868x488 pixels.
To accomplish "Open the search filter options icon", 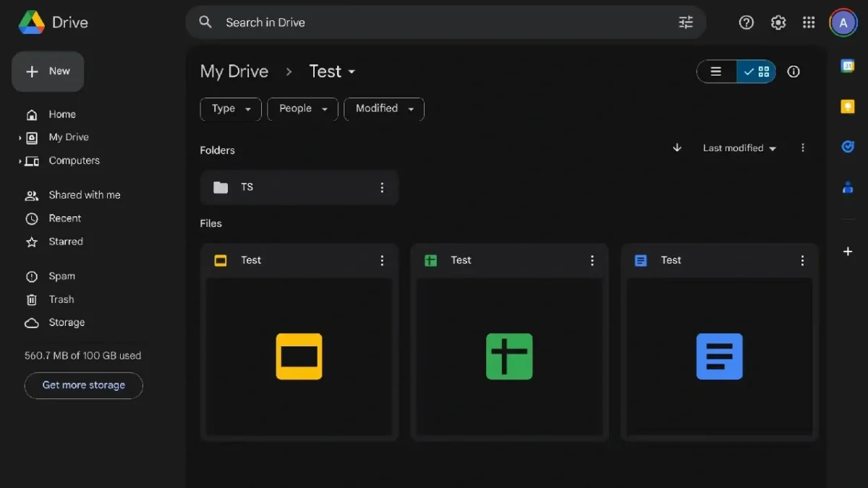I will pos(686,22).
